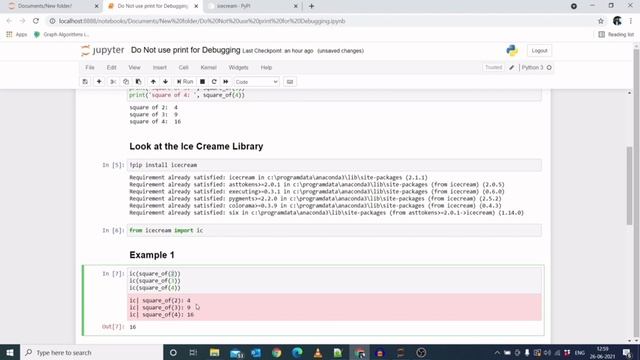Screen dimensions: 640x360
Task: Click the Jupyter logo
Action: [102, 50]
